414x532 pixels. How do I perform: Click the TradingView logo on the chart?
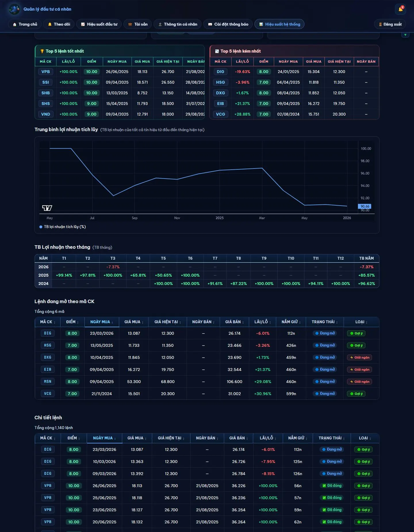coord(47,208)
